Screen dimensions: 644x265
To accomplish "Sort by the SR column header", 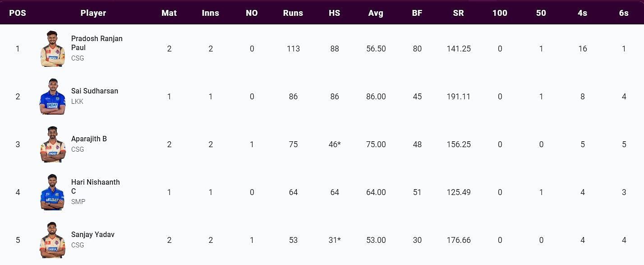I will click(458, 13).
